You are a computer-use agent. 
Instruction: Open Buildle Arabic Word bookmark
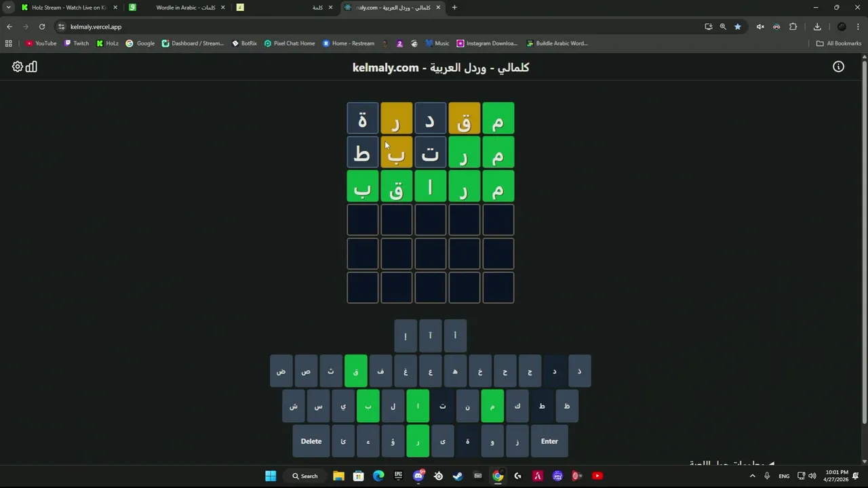click(x=557, y=43)
